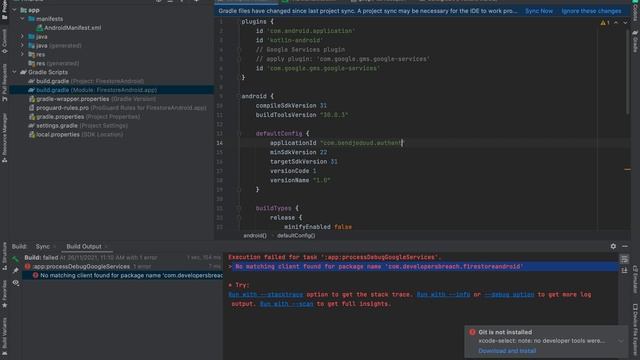
Task: Fold the plugins block in editor gutter
Action: click(239, 22)
